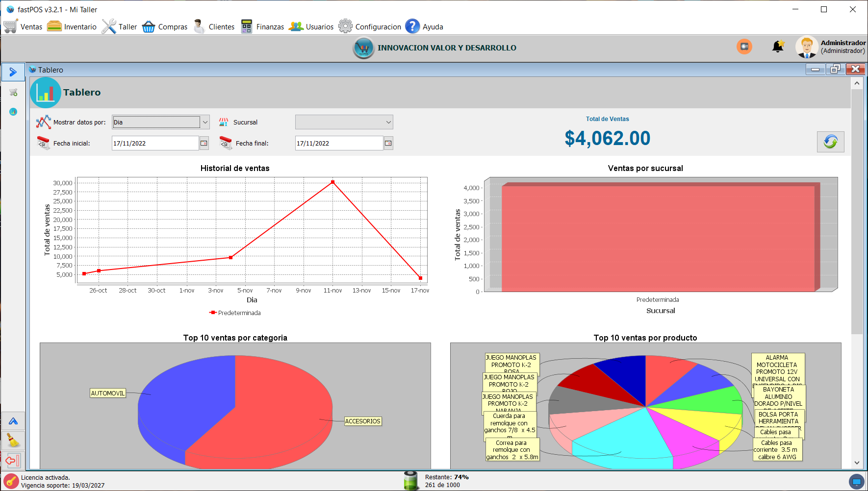Click the notification bell icon
868x491 pixels.
(778, 47)
